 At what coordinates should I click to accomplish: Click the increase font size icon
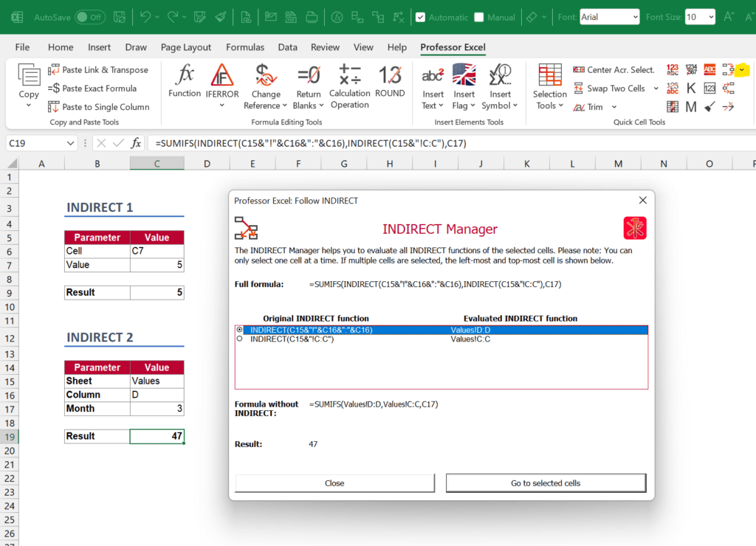pyautogui.click(x=729, y=18)
